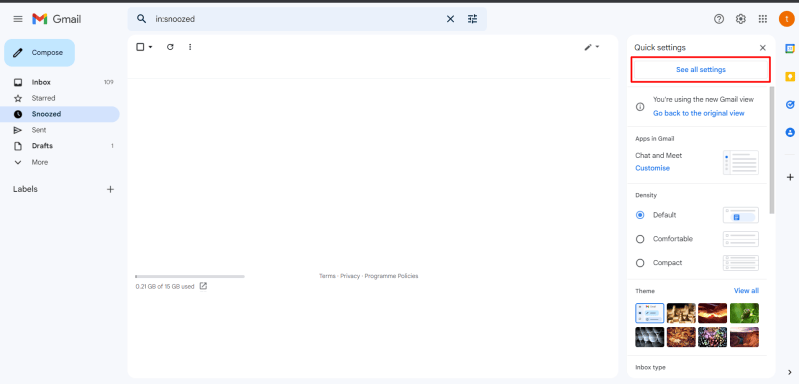
Task: Click See all settings
Action: pos(701,70)
